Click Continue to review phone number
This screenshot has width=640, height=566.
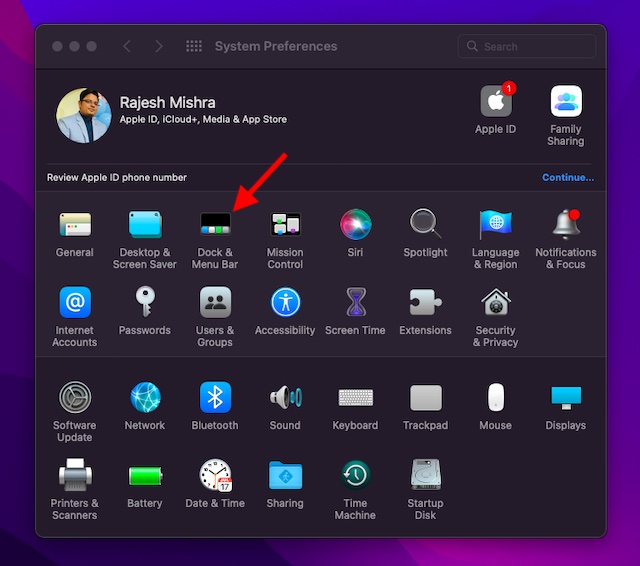(567, 178)
